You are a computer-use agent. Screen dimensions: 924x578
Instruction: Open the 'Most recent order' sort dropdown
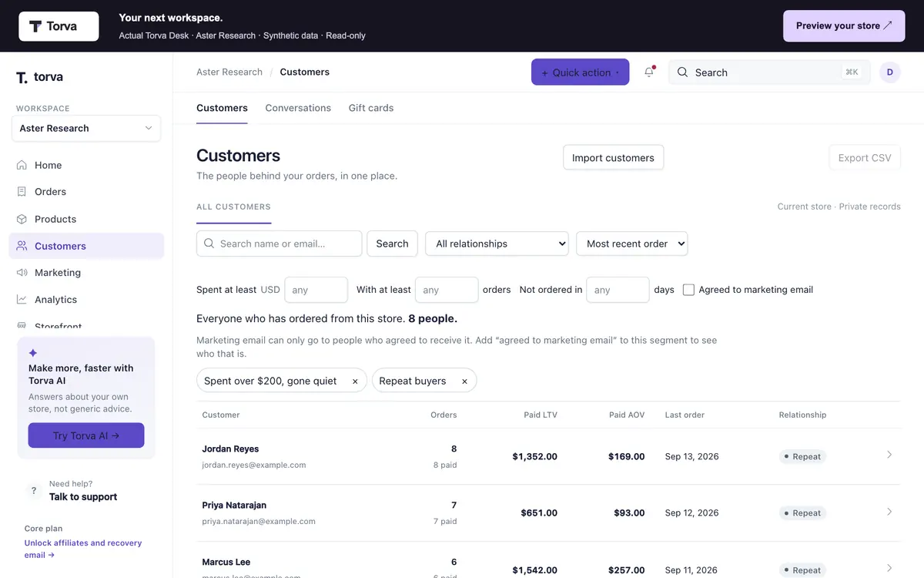click(631, 244)
